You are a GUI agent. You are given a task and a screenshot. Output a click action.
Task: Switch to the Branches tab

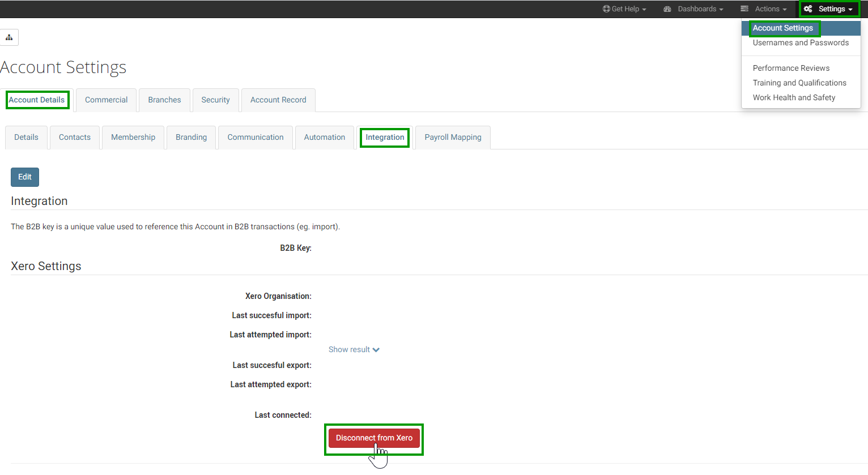[x=164, y=100]
